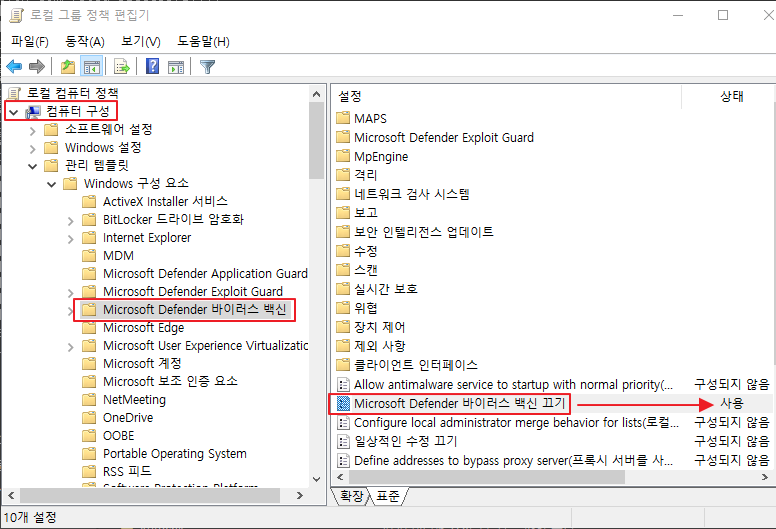Click the 스캔 folder icon
The width and height of the screenshot is (776, 529).
343,270
